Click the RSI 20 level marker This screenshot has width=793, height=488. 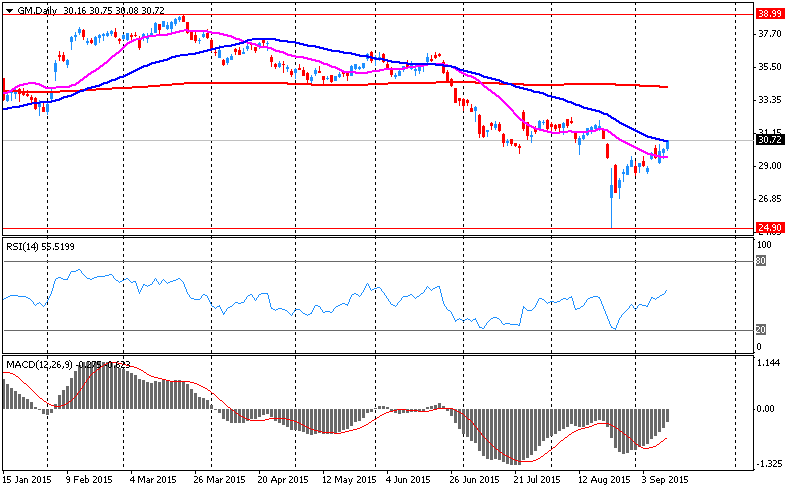tap(761, 330)
